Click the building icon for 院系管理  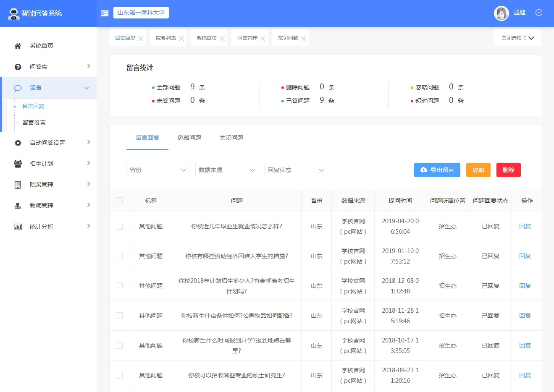coord(18,185)
